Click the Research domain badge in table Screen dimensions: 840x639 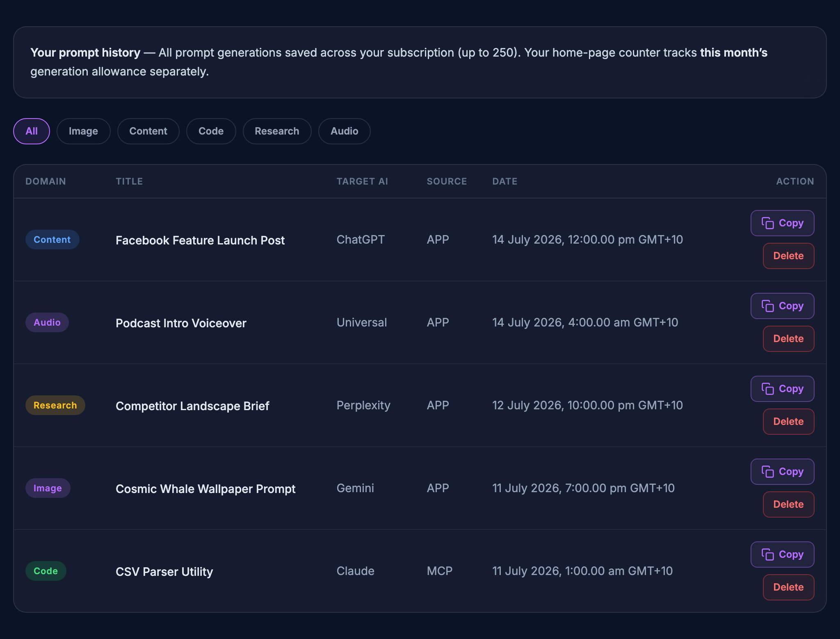click(x=55, y=405)
